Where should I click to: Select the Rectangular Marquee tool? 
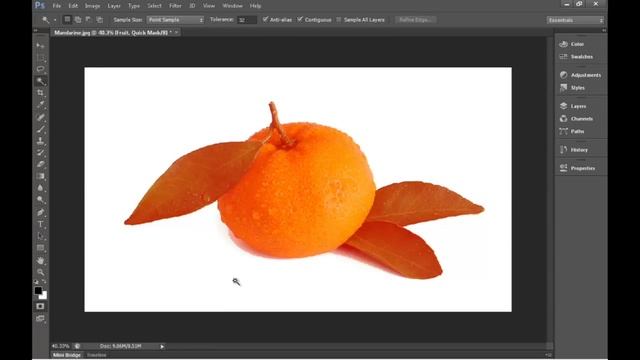coord(40,58)
